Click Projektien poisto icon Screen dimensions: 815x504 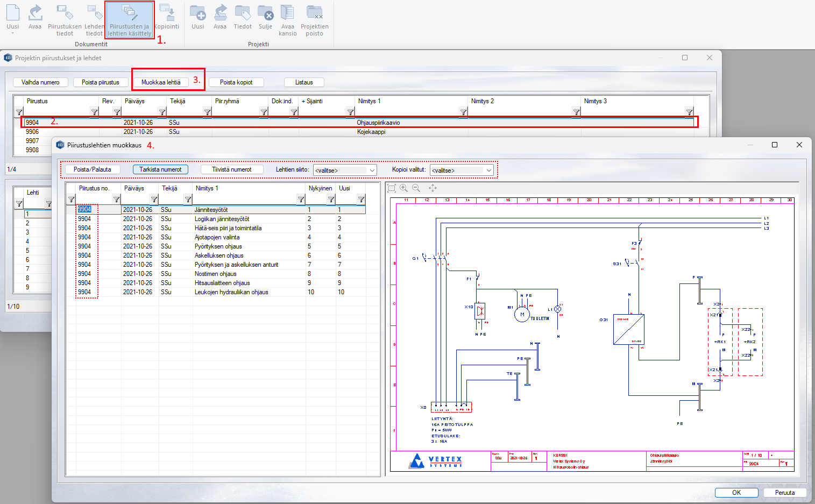[x=314, y=19]
